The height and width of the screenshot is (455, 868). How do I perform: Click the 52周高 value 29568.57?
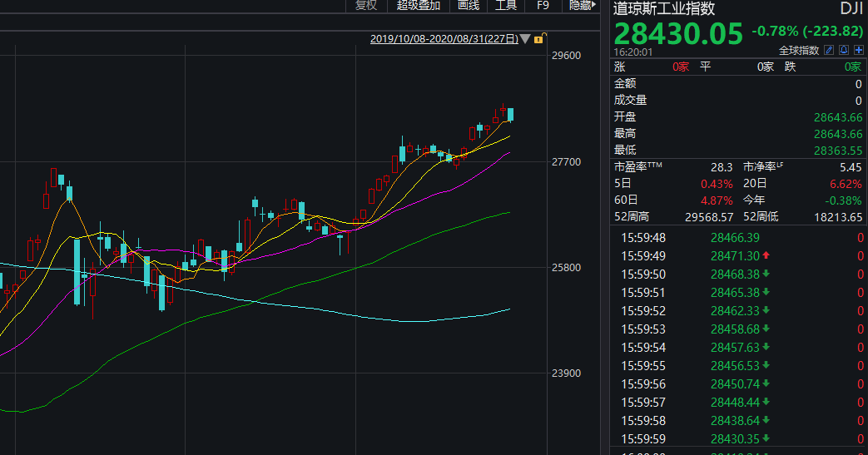708,217
